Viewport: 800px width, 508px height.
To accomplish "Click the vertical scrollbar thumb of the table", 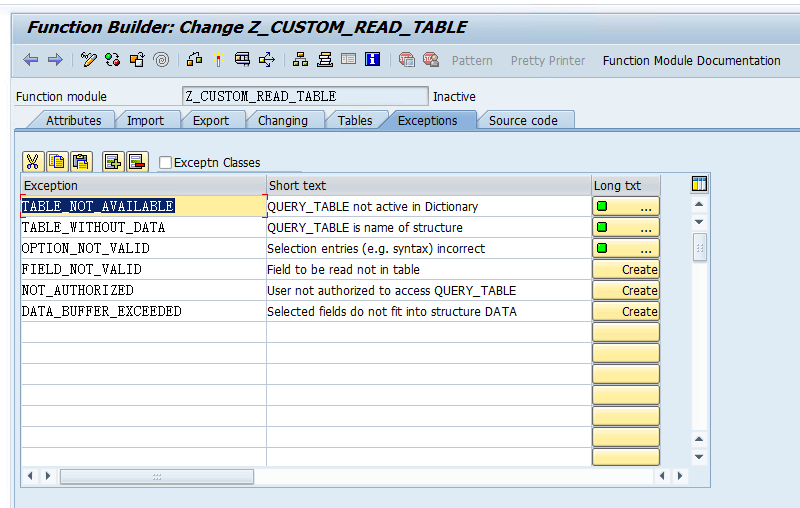I will pyautogui.click(x=699, y=247).
